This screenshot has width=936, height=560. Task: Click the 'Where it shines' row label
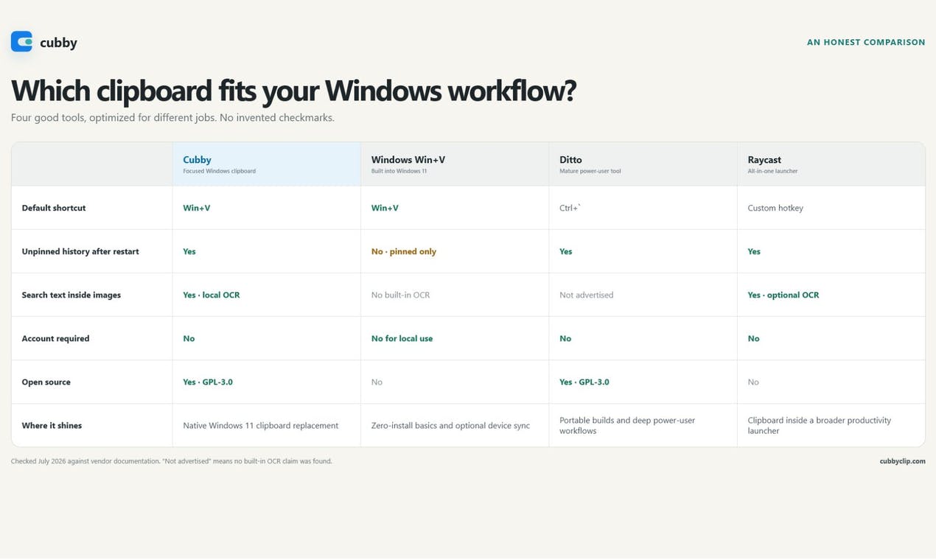click(52, 425)
